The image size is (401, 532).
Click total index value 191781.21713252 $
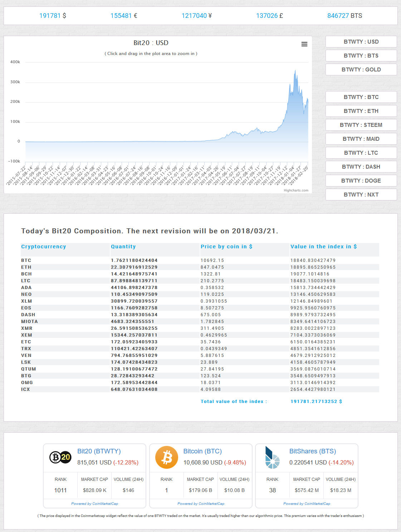tap(316, 402)
